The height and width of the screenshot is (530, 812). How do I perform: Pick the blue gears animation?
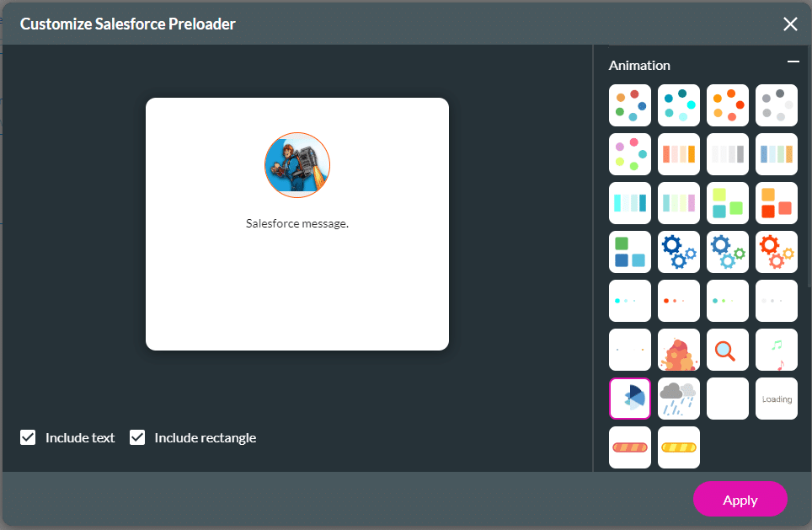[x=679, y=252]
